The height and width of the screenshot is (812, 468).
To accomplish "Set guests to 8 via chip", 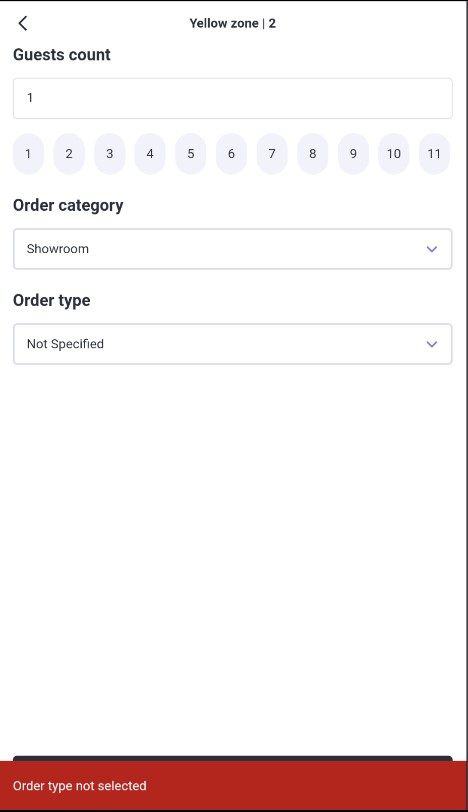I will pyautogui.click(x=313, y=154).
